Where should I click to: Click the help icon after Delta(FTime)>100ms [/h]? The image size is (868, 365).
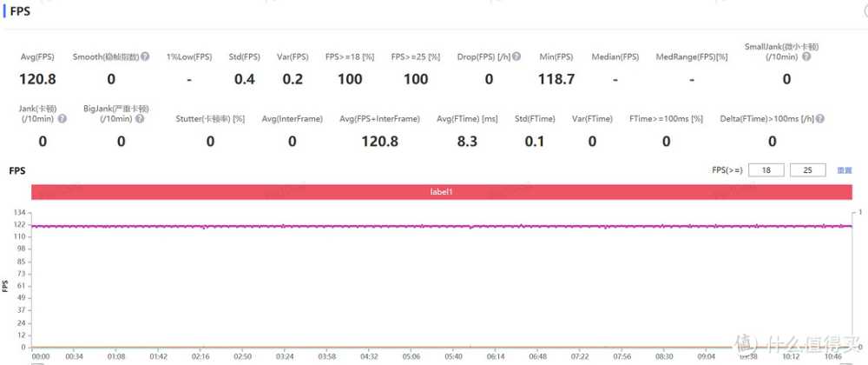[x=819, y=118]
